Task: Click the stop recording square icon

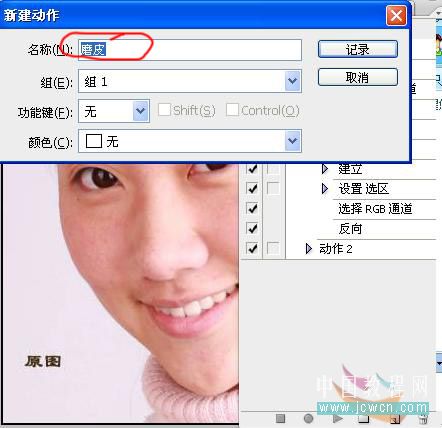Action: [x=281, y=418]
